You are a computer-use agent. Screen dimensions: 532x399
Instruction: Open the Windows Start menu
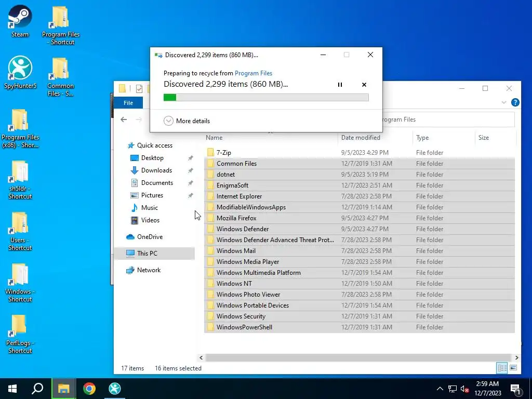pyautogui.click(x=12, y=389)
